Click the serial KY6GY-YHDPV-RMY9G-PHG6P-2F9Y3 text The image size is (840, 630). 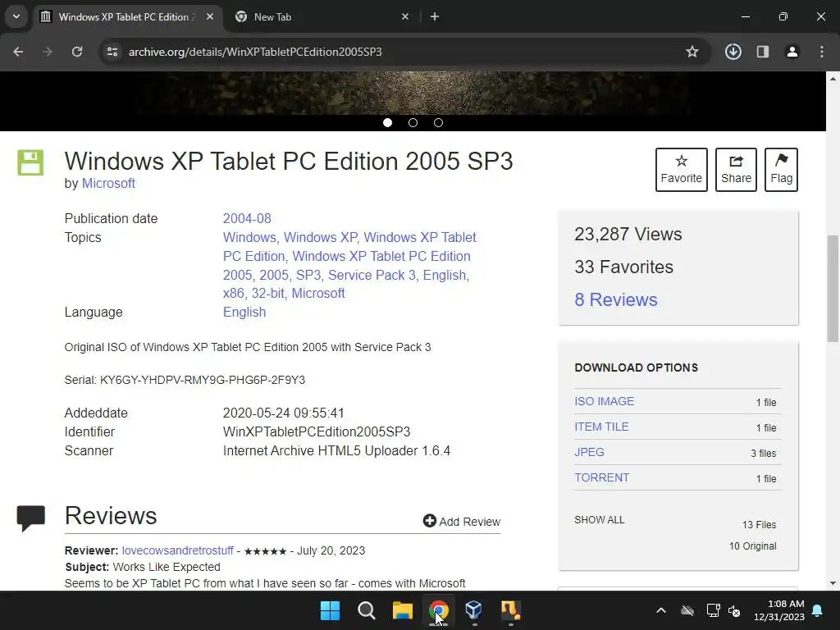point(203,380)
